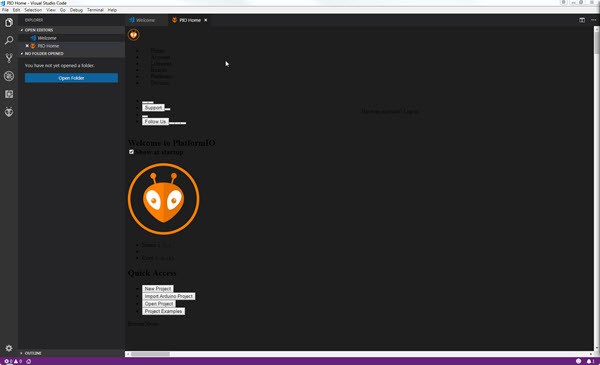The width and height of the screenshot is (600, 365).
Task: Toggle the Show at startup checkbox
Action: [131, 152]
